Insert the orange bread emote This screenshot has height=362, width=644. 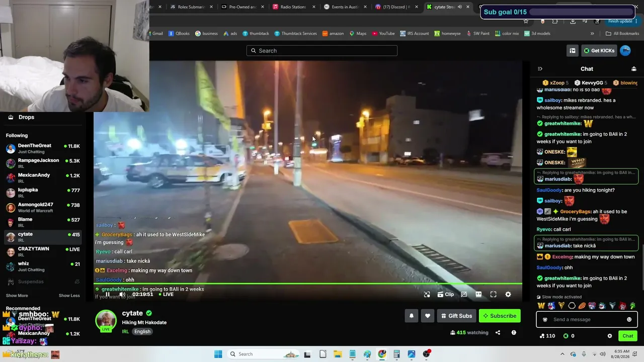[x=582, y=306]
